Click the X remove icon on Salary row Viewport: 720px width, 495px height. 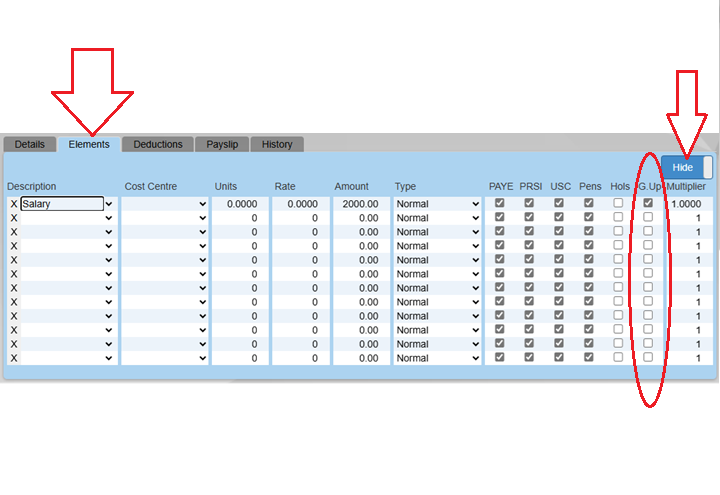click(x=13, y=204)
